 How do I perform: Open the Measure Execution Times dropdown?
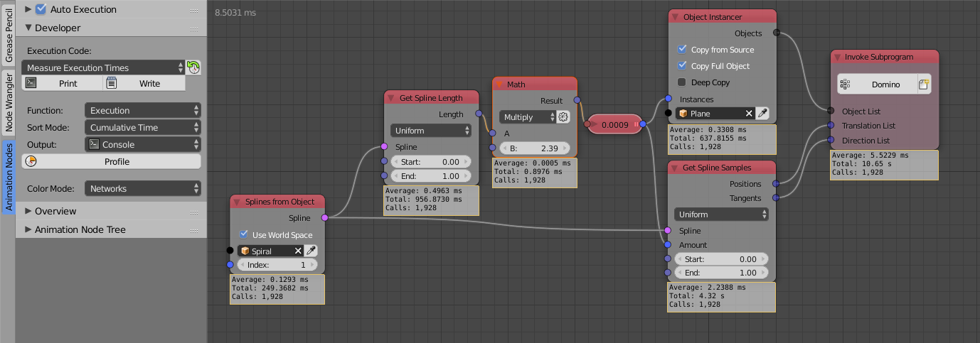[103, 67]
